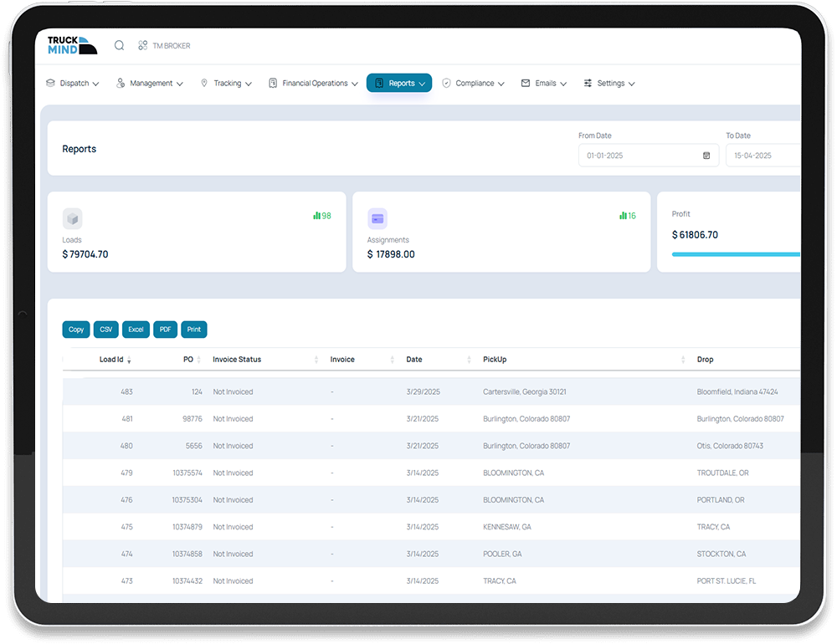Expand the Reports dropdown chevron

[x=422, y=84]
